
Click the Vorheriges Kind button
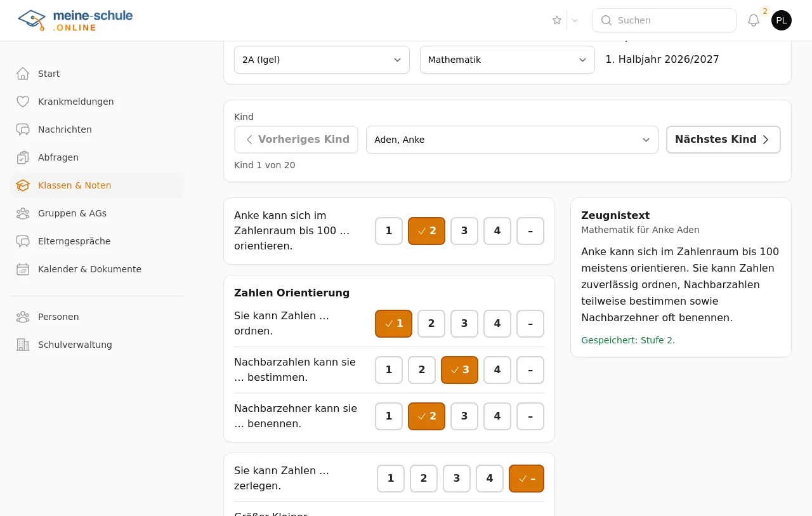[x=296, y=140]
